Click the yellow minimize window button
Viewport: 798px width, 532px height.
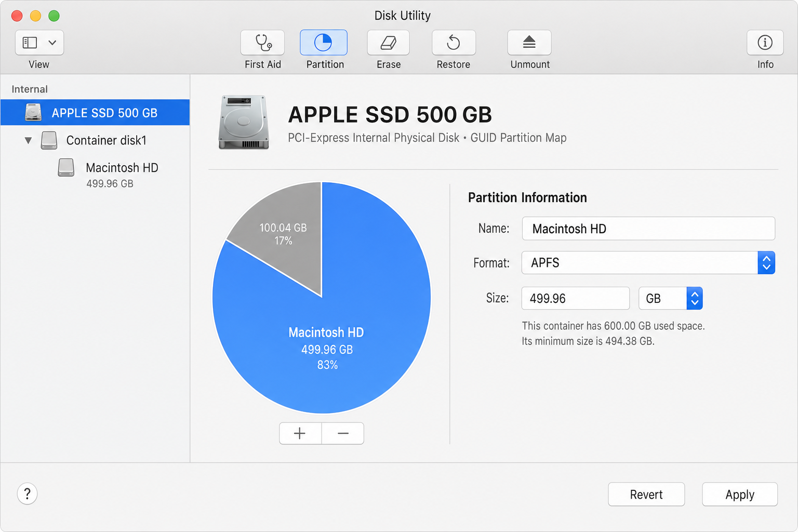[35, 16]
